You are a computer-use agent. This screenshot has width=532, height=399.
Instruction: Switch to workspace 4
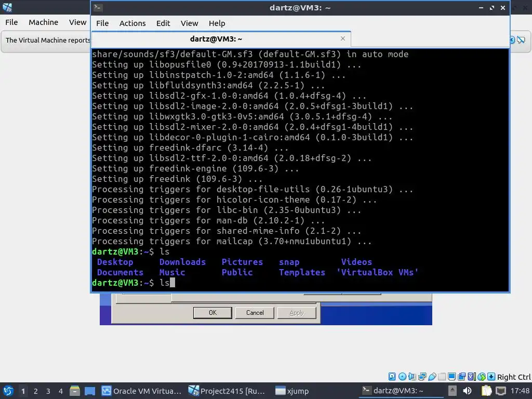point(61,391)
